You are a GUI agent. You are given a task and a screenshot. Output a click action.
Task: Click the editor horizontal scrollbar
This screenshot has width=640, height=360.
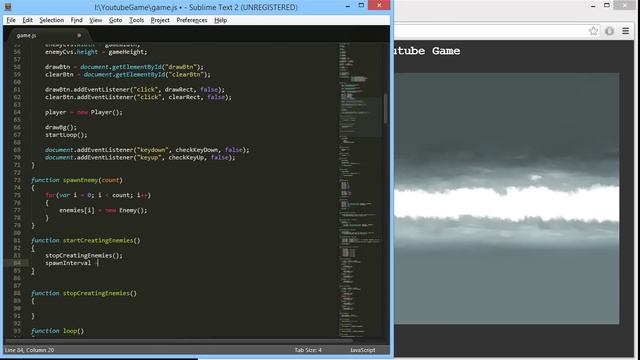click(180, 340)
